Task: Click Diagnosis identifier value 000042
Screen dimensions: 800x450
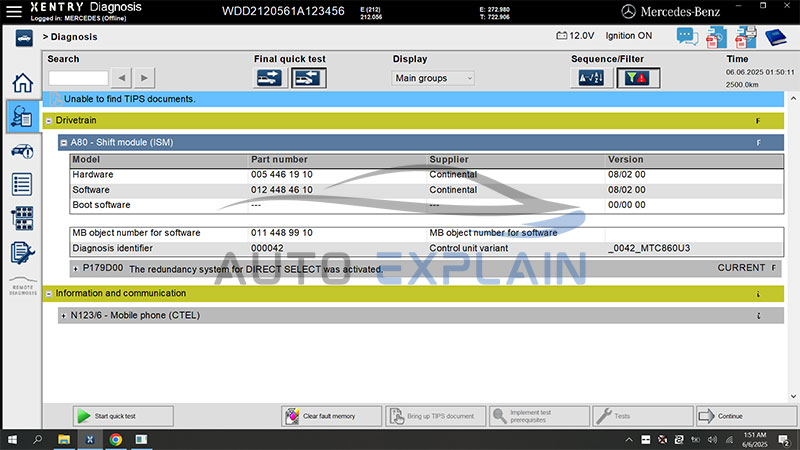Action: click(267, 248)
